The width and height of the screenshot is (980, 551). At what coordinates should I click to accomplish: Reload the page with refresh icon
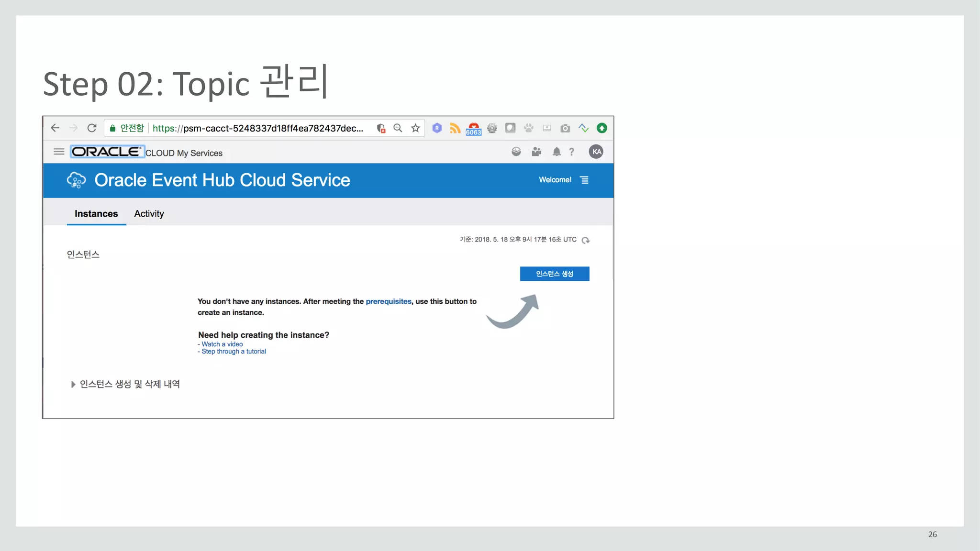click(x=92, y=128)
